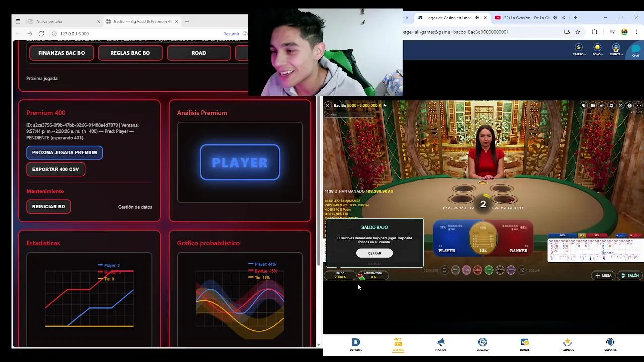This screenshot has height=362, width=644.
Task: Click the Chatear chat input
Action: [350, 114]
